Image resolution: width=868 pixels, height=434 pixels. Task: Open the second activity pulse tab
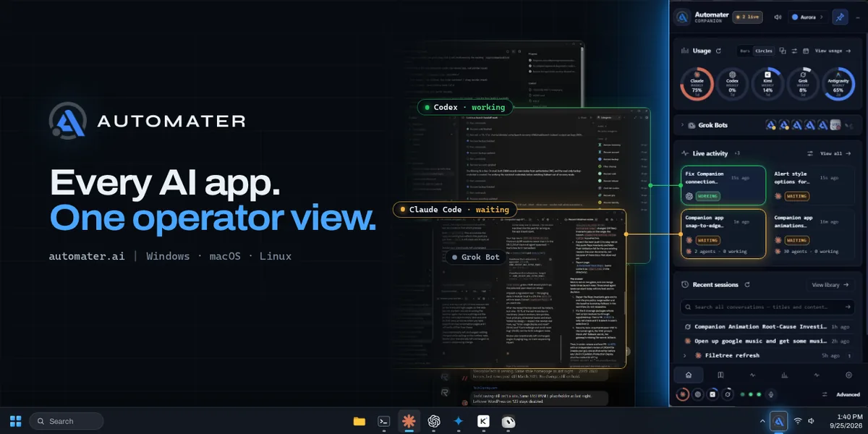click(817, 375)
